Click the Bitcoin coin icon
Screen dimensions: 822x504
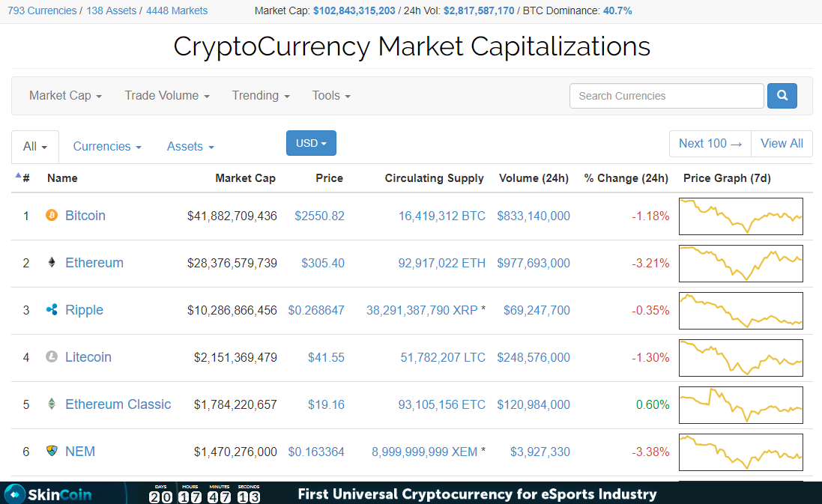(52, 216)
